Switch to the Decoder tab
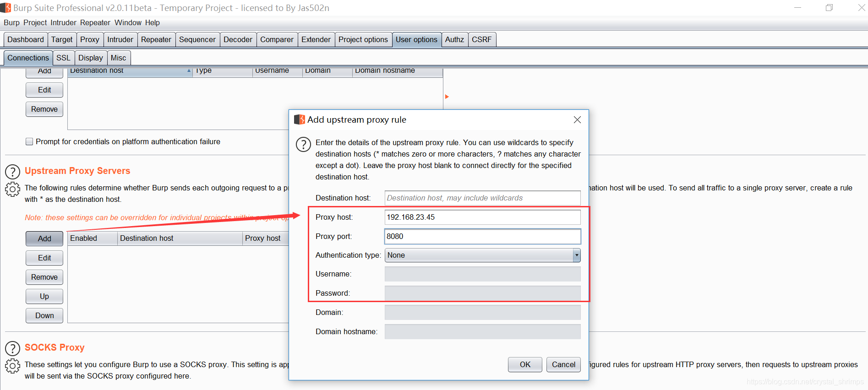This screenshot has width=868, height=390. pos(238,39)
